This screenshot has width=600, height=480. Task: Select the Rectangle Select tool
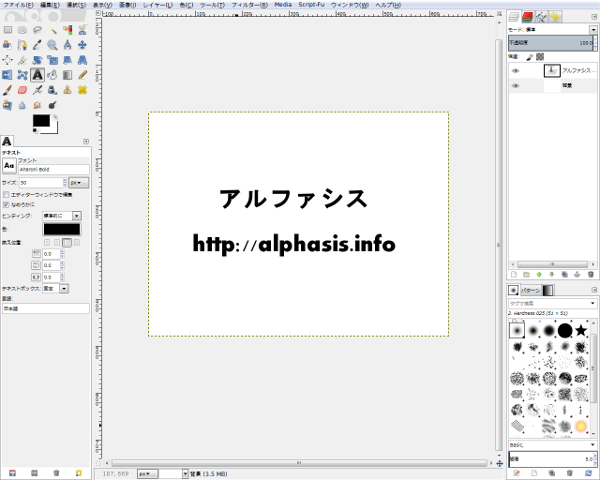8,29
